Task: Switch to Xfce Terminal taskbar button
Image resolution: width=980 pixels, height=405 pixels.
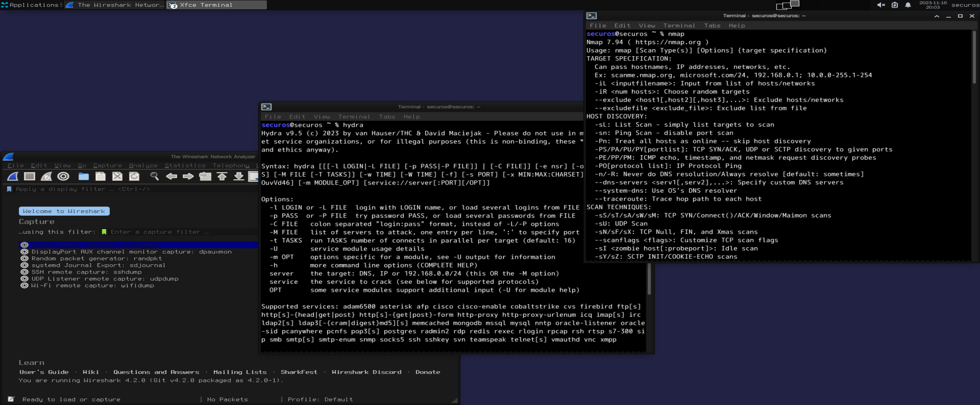Action: tap(217, 5)
